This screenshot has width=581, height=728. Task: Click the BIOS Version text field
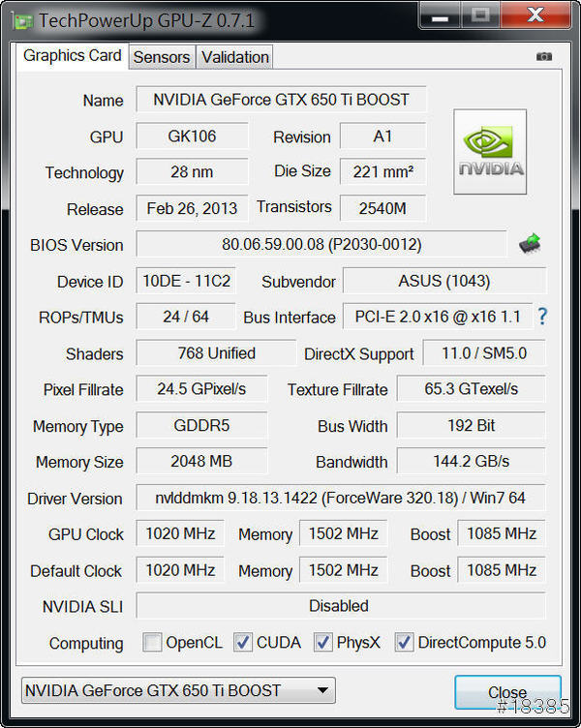321,244
